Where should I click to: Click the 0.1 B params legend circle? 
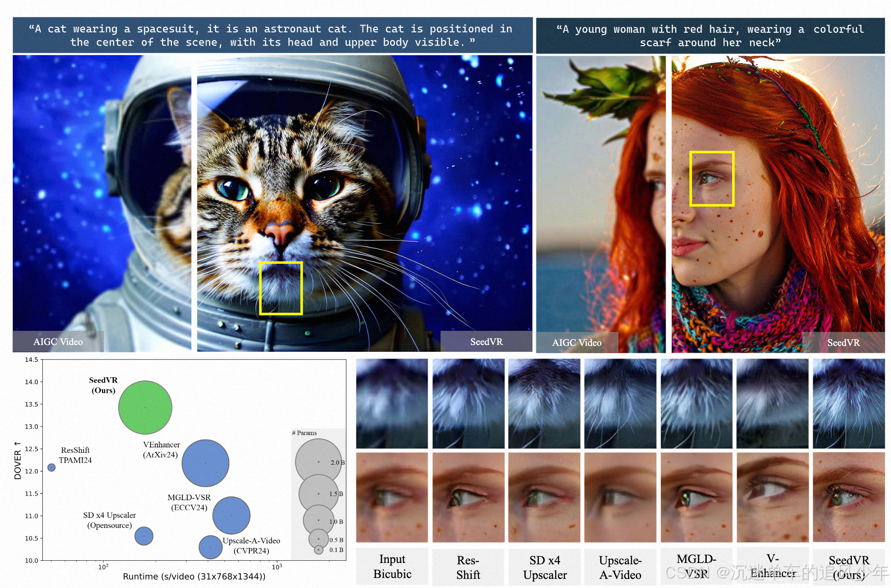click(x=319, y=550)
